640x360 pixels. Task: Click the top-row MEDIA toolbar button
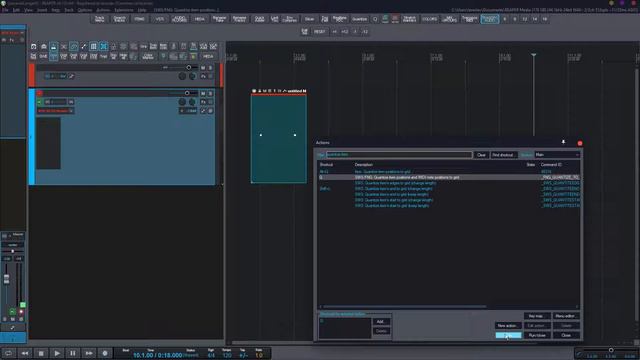(x=200, y=19)
